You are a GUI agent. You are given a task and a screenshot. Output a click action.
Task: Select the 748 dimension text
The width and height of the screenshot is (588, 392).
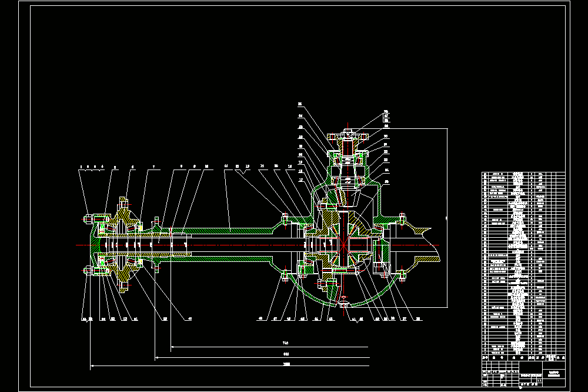coord(286,343)
